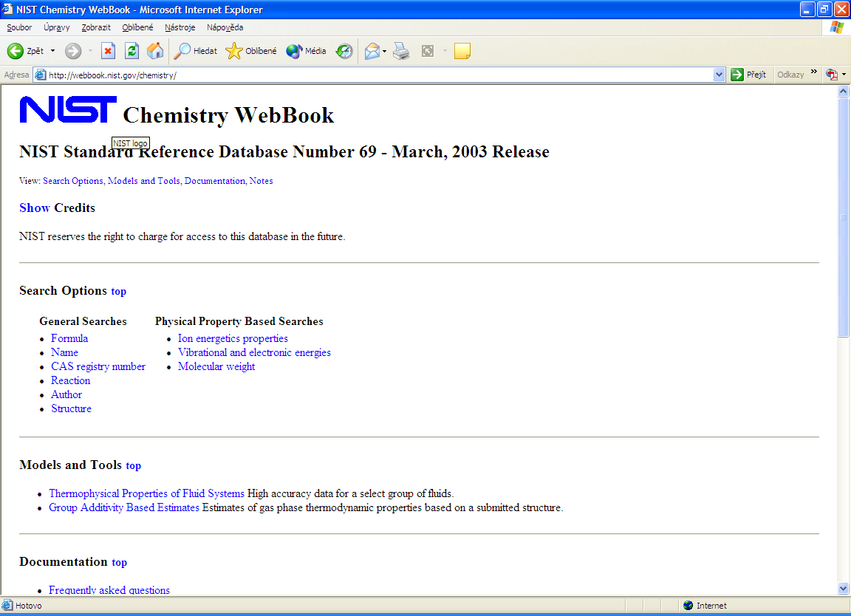Click the vertical scrollbar thumb
The image size is (851, 616).
[843, 217]
